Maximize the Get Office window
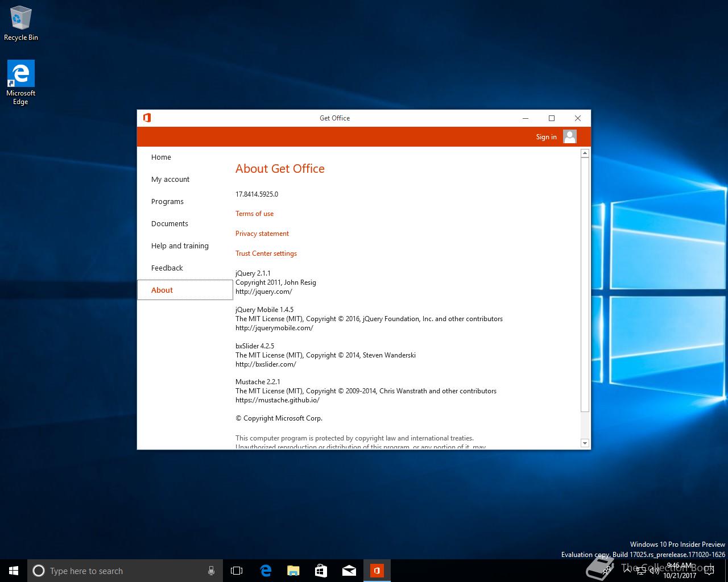 click(x=552, y=118)
